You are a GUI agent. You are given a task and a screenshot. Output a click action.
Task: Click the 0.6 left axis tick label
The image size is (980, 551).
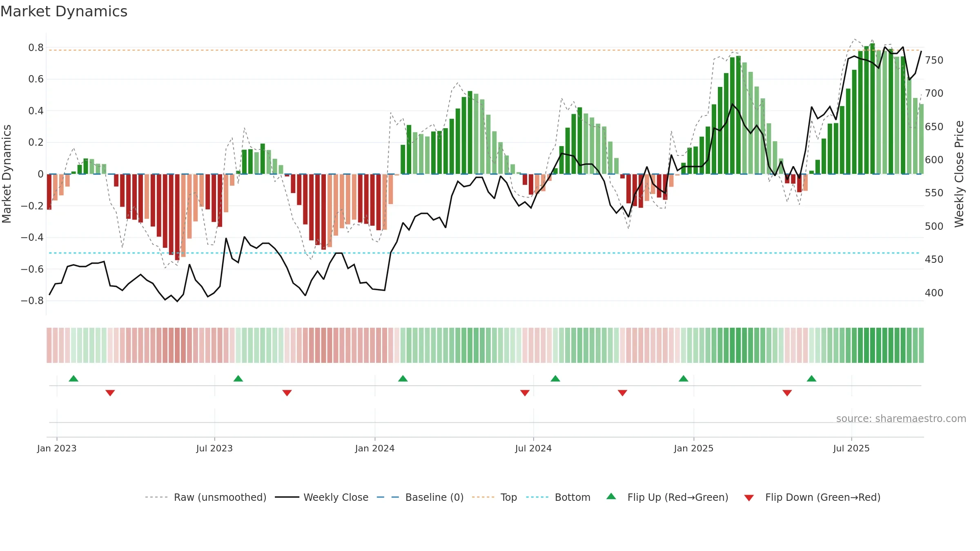[36, 79]
